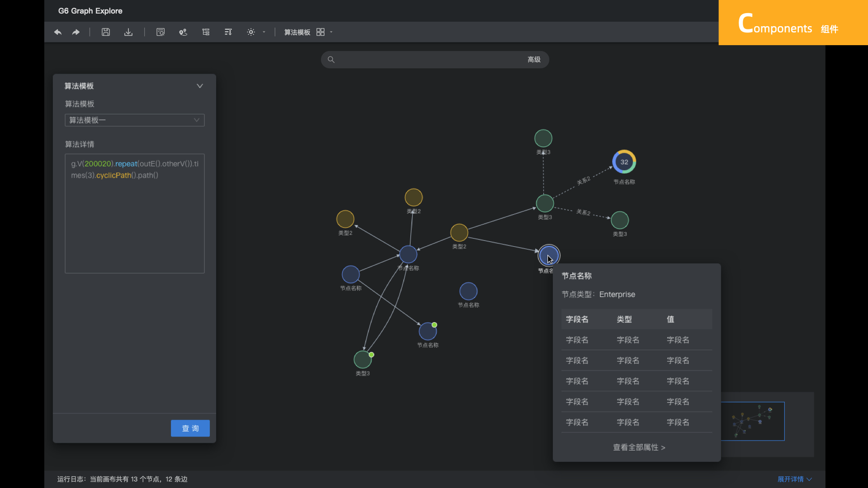Select the topmost green 类型3 node
The width and height of the screenshot is (868, 488).
click(543, 138)
